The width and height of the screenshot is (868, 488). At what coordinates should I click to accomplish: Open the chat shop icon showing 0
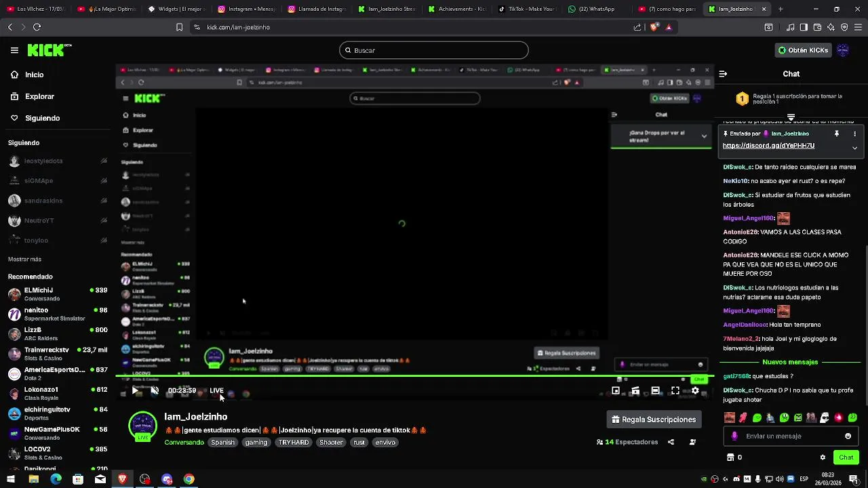(734, 457)
